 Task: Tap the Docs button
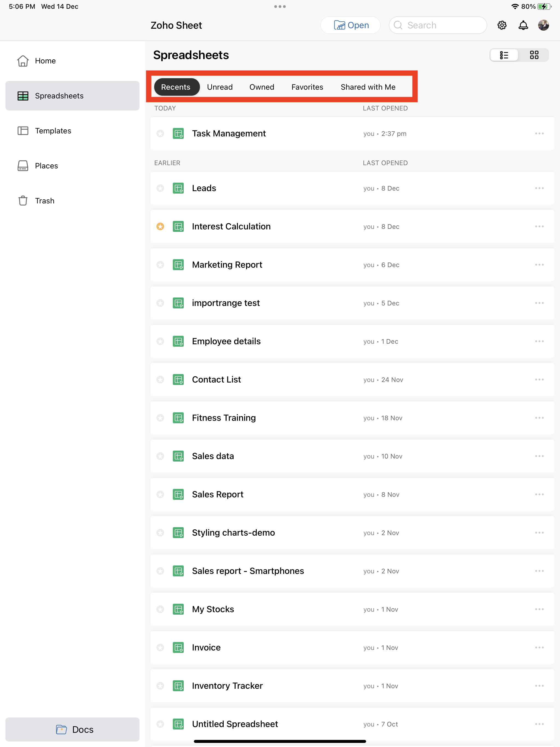pyautogui.click(x=72, y=730)
